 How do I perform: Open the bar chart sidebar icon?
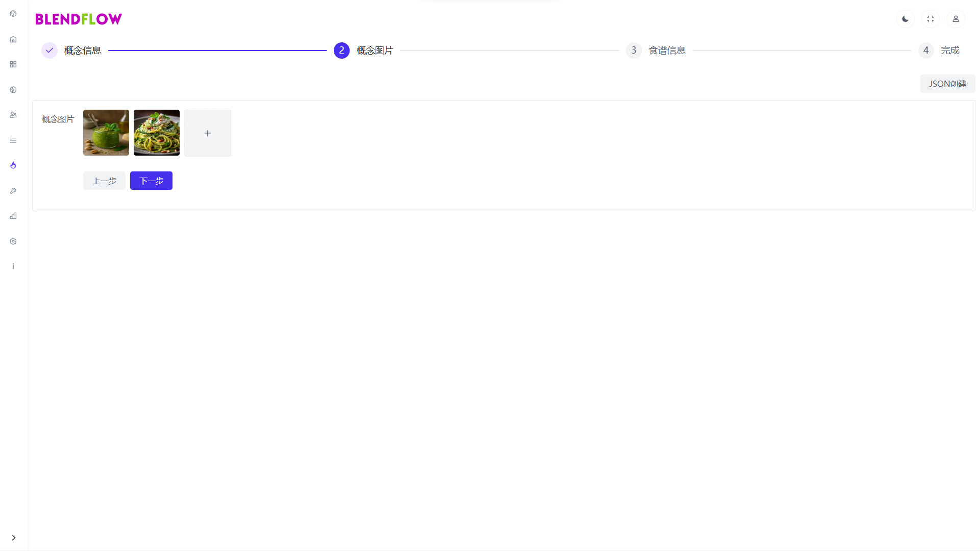click(x=13, y=216)
